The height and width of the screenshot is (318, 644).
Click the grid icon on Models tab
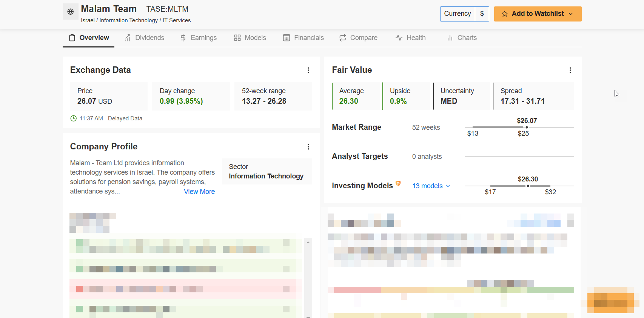click(237, 38)
